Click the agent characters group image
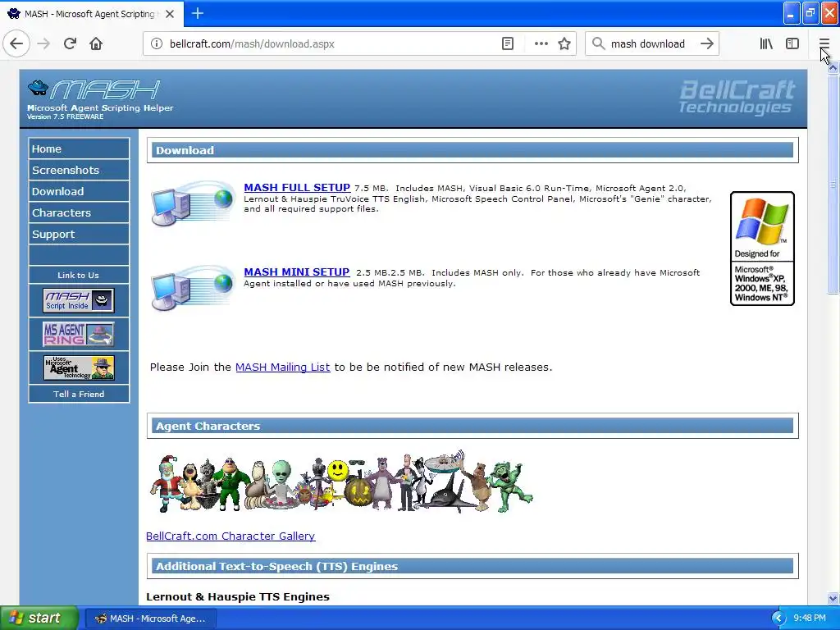The image size is (840, 630). point(341,482)
